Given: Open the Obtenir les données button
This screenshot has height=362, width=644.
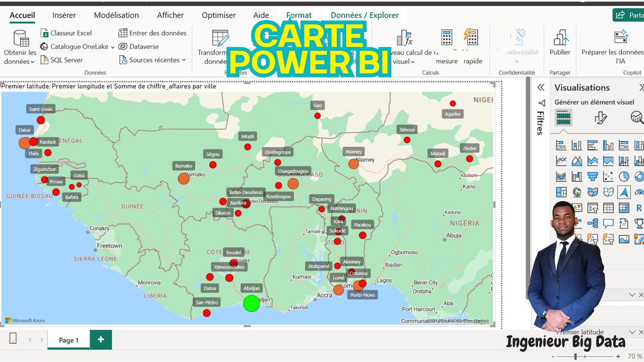Looking at the screenshot, I should pos(20,47).
